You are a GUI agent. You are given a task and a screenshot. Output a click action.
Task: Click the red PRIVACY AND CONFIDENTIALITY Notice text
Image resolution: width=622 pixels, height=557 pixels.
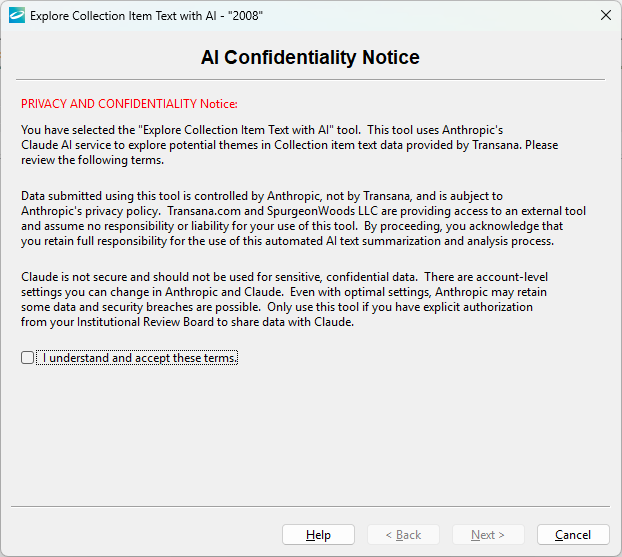[129, 104]
